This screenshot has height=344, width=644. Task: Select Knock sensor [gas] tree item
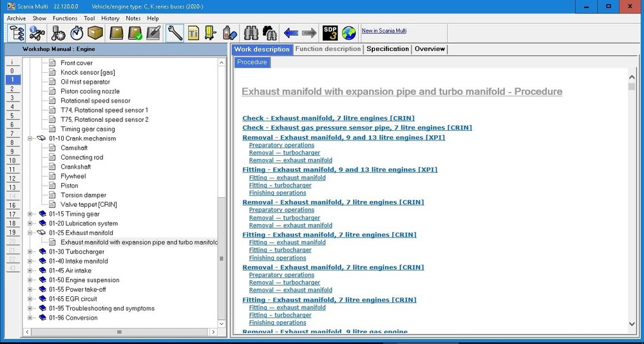(88, 72)
